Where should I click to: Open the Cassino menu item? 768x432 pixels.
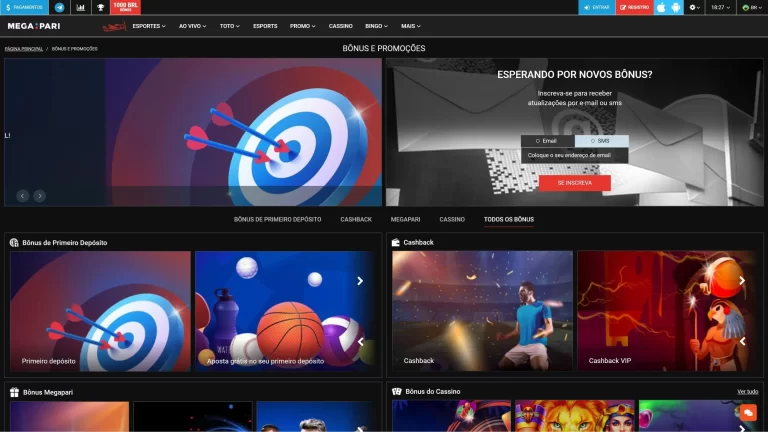click(x=340, y=26)
